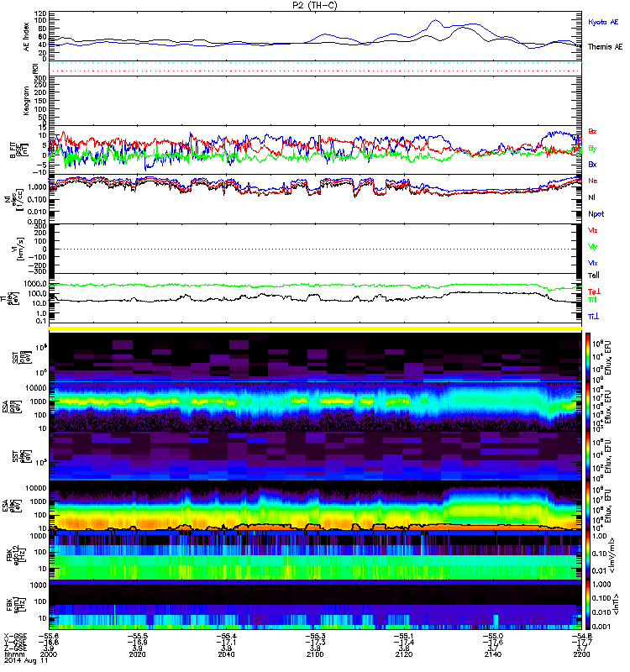This screenshot has height=672, width=630.
Task: Select the black 'Themis AE' legend label
Action: coord(605,47)
